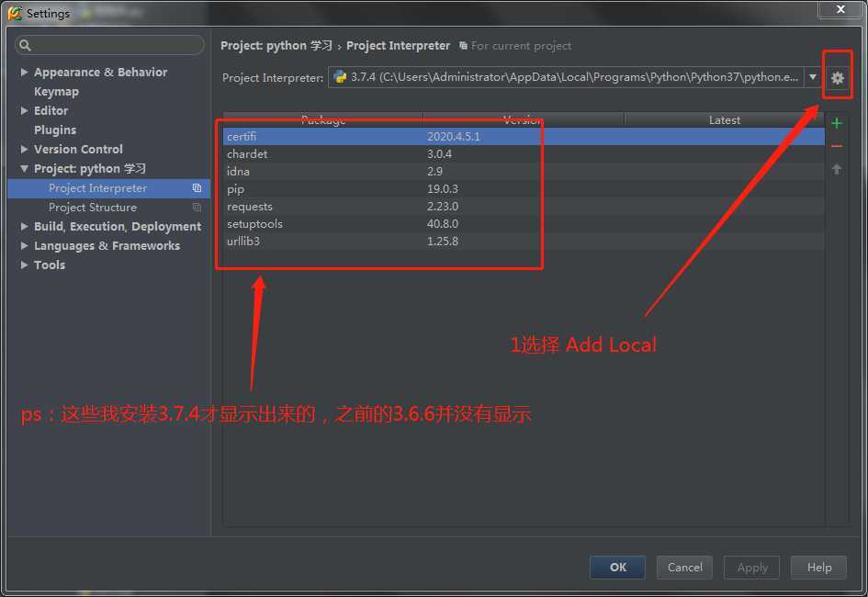
Task: Click the green plus install package icon
Action: coord(837,123)
